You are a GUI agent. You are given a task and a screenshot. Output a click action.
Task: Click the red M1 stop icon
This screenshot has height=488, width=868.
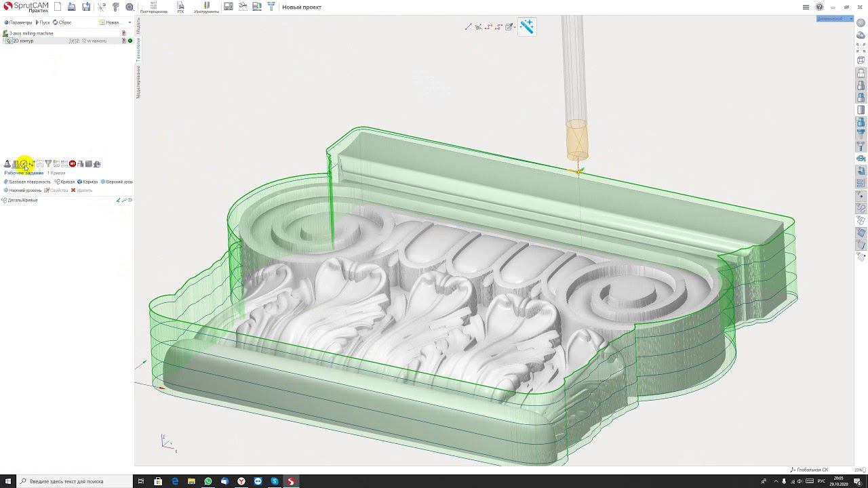73,163
